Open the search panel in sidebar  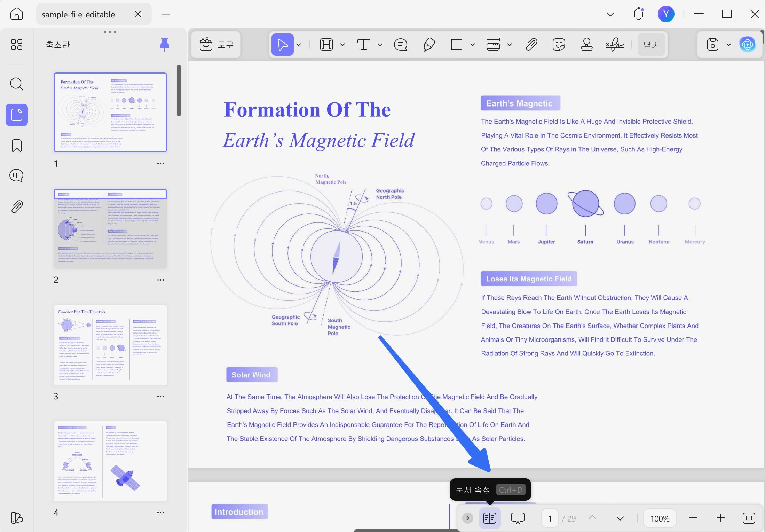(17, 84)
